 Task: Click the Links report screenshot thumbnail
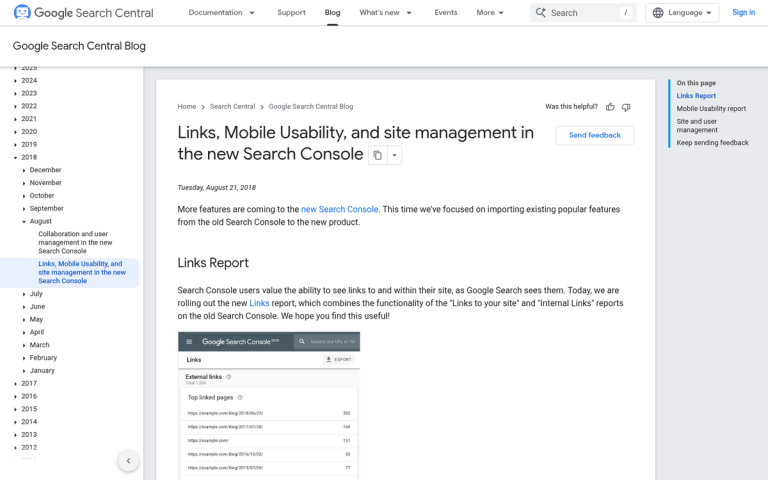point(269,406)
